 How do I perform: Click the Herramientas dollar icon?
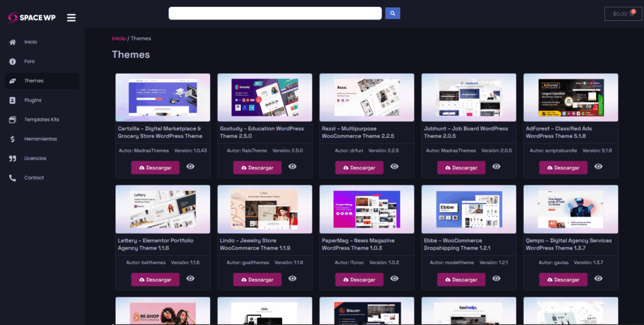click(x=13, y=139)
